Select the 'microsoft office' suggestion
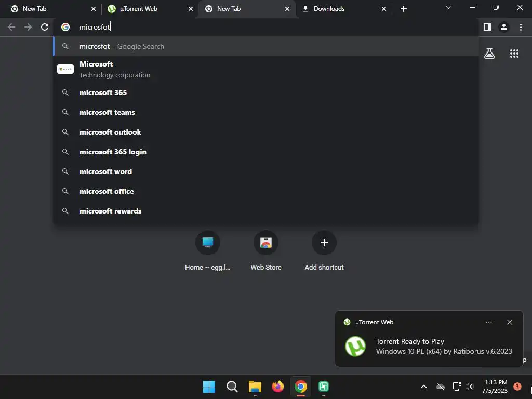This screenshot has height=399, width=532. (x=266, y=191)
